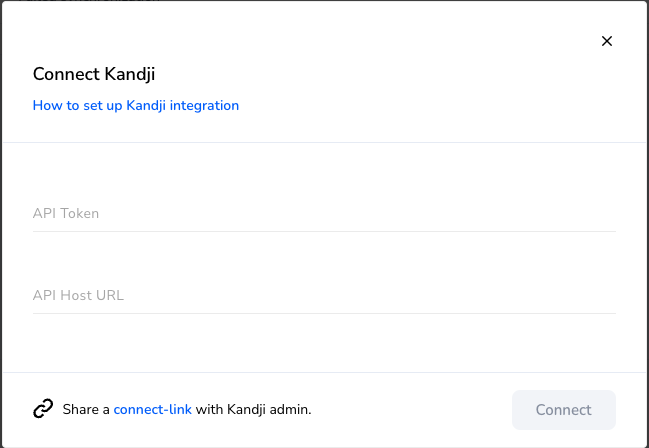Click the divider line above the footer
649x448 pixels.
[324, 372]
